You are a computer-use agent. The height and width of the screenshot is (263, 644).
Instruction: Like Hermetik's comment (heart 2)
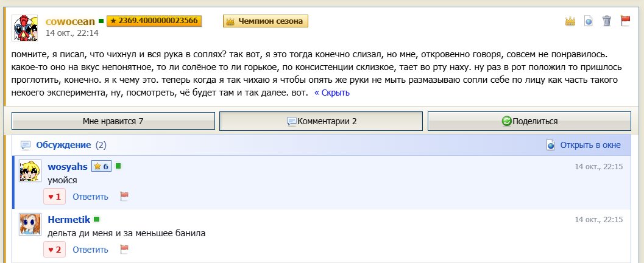[x=54, y=250]
